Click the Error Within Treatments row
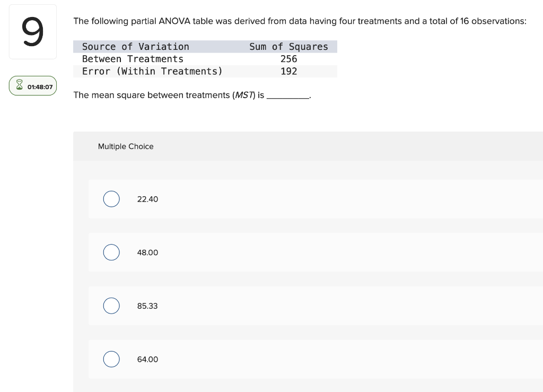The image size is (543, 392). [x=152, y=71]
